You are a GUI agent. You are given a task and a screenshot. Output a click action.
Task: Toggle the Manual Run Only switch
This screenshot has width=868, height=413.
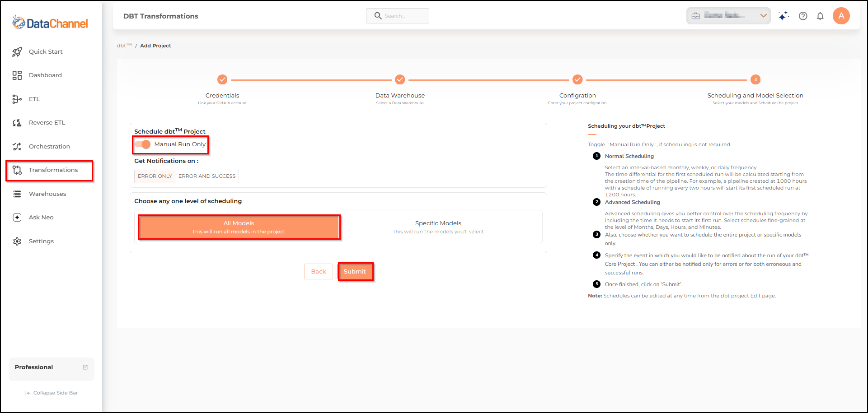tap(143, 144)
